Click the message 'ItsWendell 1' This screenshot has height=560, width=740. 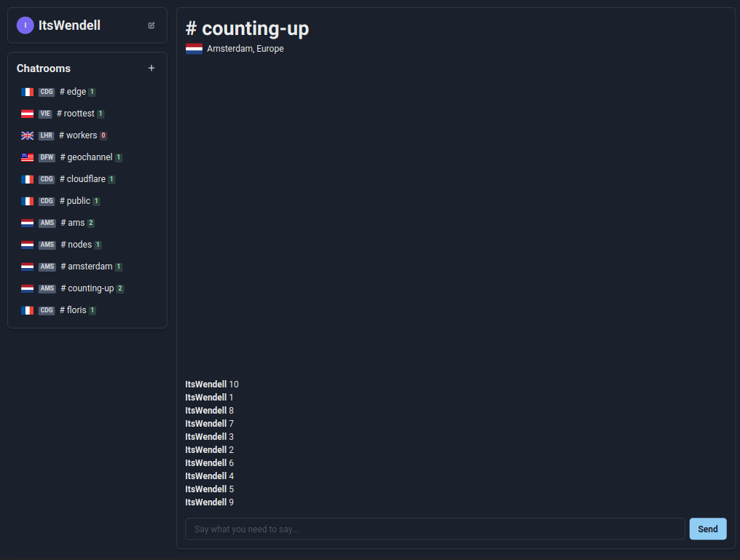pyautogui.click(x=209, y=397)
